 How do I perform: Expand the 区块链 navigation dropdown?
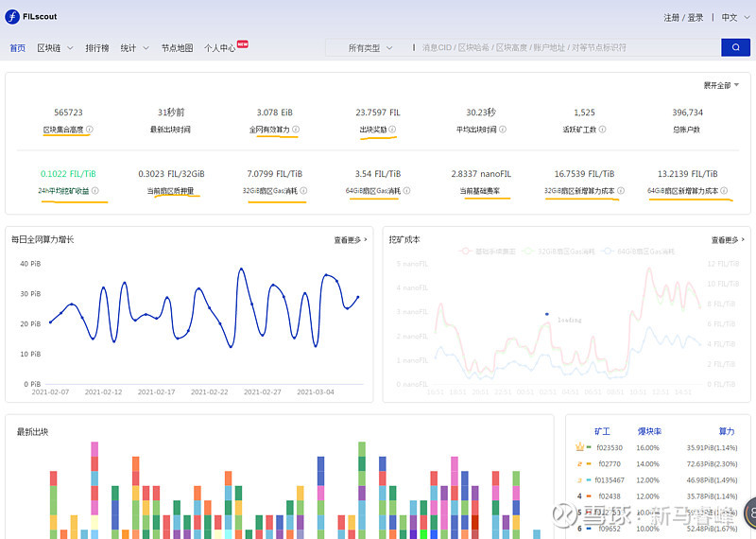(55, 48)
